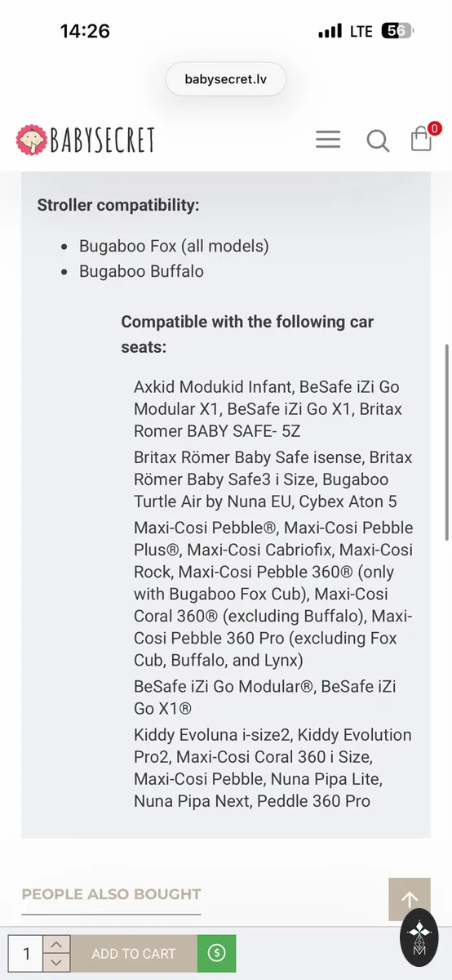Select the PEOPLE ALSO BOUGHT heading
The height and width of the screenshot is (980, 452).
click(111, 894)
